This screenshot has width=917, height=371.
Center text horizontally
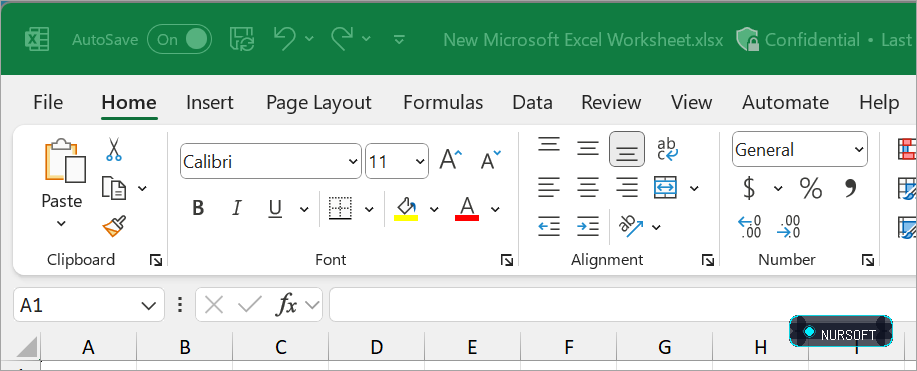588,188
